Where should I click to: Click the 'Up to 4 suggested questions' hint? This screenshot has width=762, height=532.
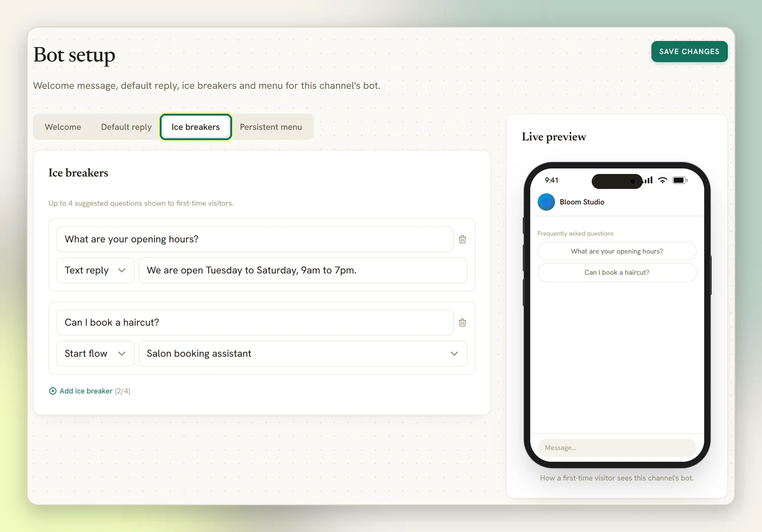pyautogui.click(x=141, y=203)
